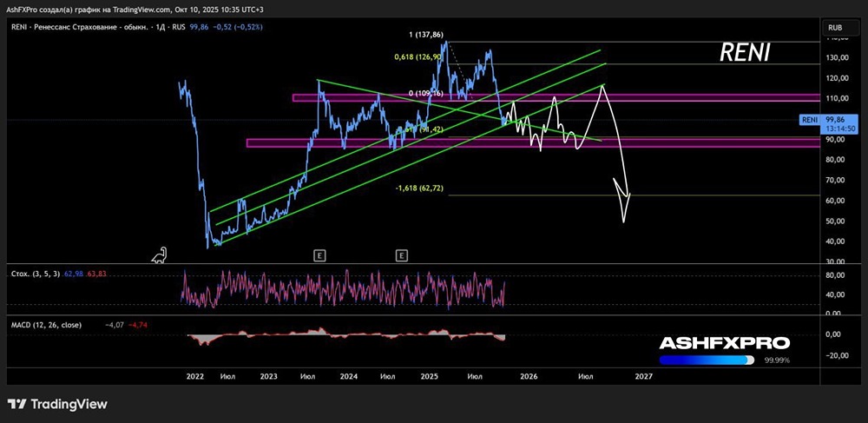Click the 2025 label on time axis

pyautogui.click(x=429, y=376)
